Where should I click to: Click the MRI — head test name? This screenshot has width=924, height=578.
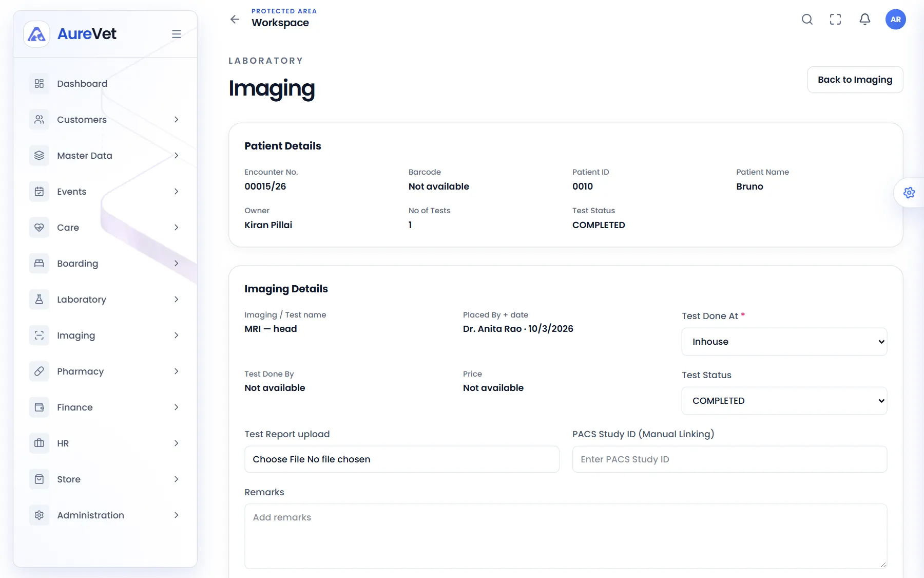(x=271, y=329)
